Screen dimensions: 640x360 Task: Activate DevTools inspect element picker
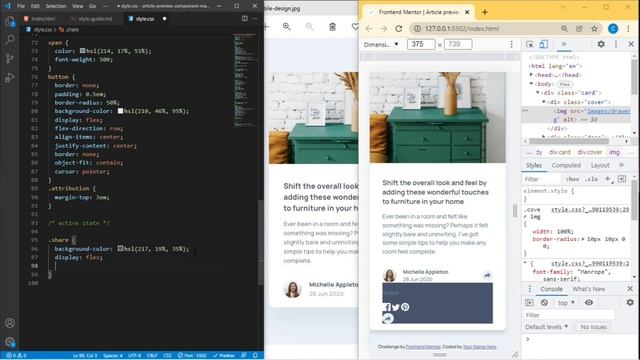(x=529, y=44)
